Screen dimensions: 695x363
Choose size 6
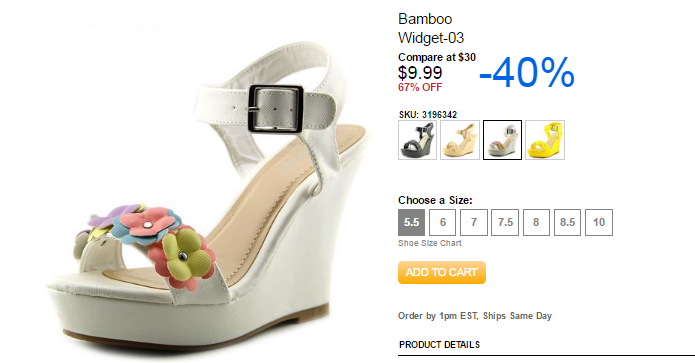coord(442,222)
